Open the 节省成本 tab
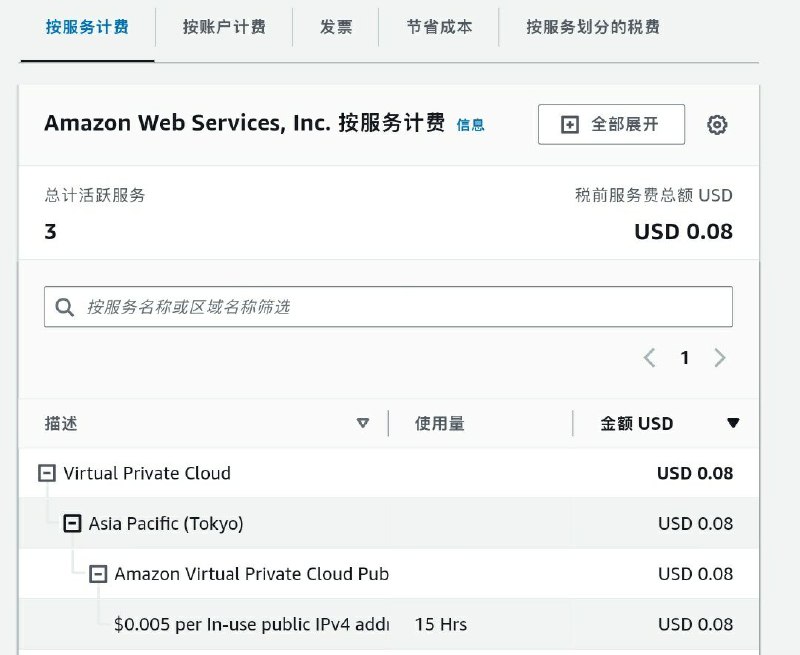Image resolution: width=800 pixels, height=655 pixels. [x=439, y=27]
